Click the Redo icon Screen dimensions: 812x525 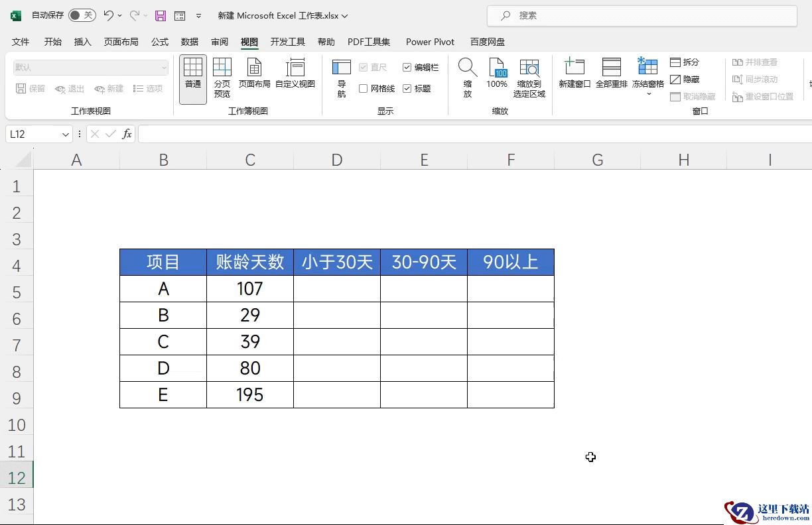coord(134,15)
